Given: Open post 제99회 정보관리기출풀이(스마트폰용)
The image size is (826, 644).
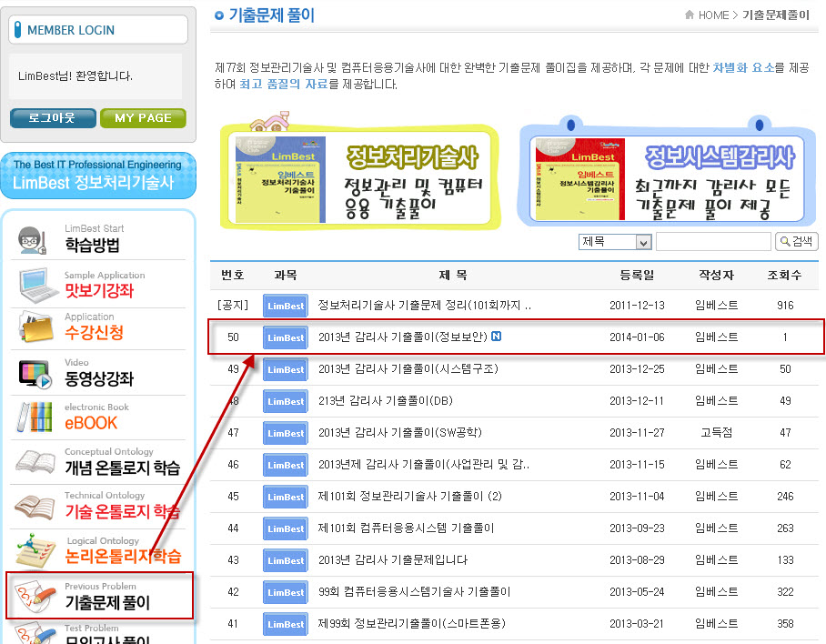Looking at the screenshot, I should pos(412,623).
